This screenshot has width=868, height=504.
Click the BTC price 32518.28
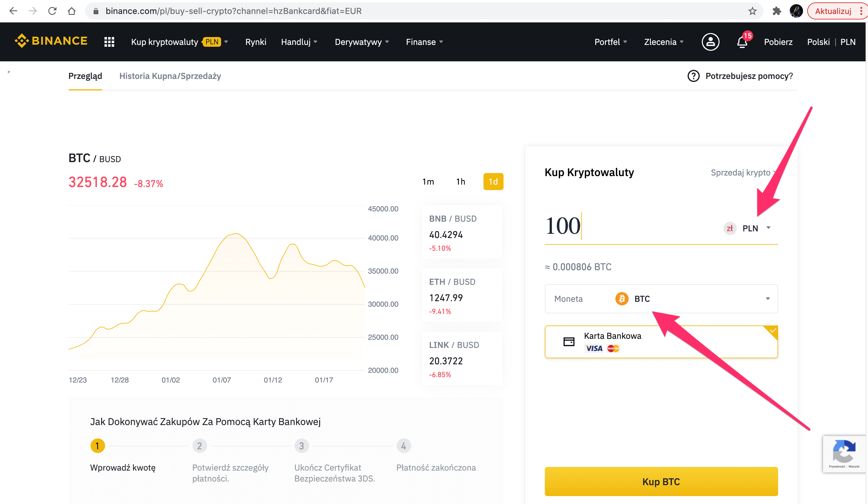click(x=98, y=182)
